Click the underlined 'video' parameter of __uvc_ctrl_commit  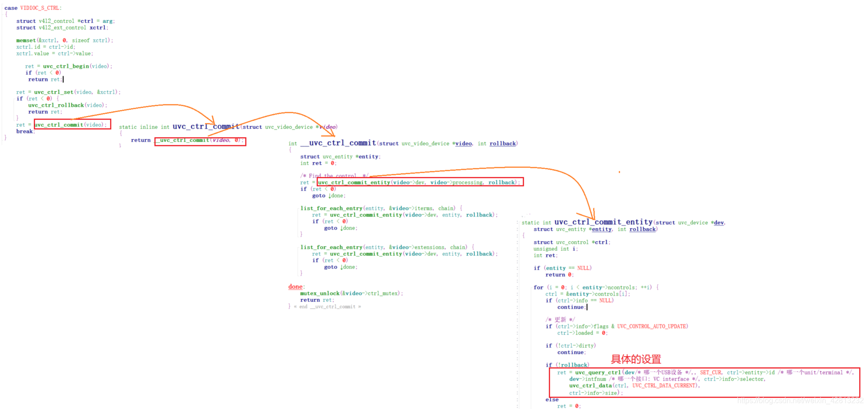pyautogui.click(x=463, y=144)
